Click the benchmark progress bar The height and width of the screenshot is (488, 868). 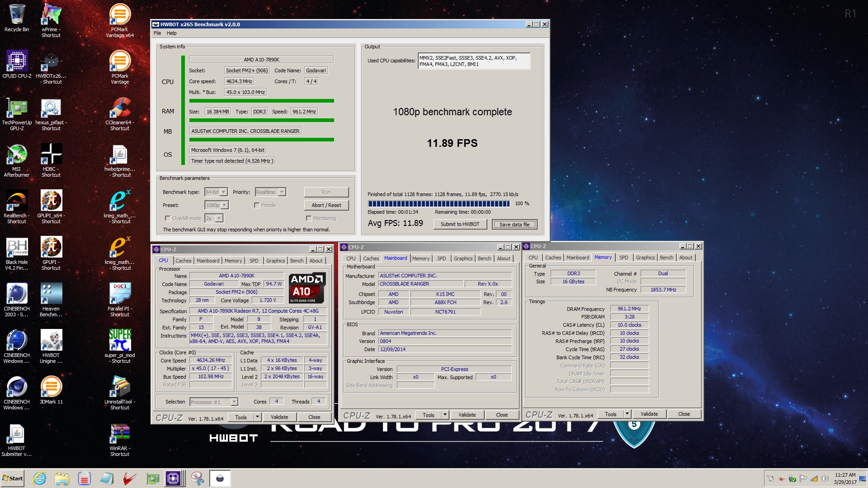[x=439, y=204]
